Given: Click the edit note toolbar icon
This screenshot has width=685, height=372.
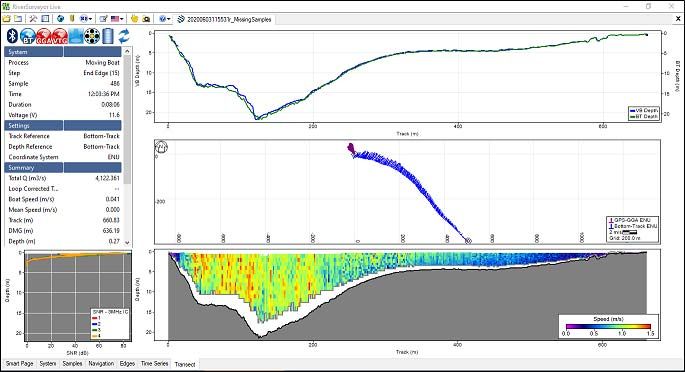Looking at the screenshot, I should tap(104, 19).
